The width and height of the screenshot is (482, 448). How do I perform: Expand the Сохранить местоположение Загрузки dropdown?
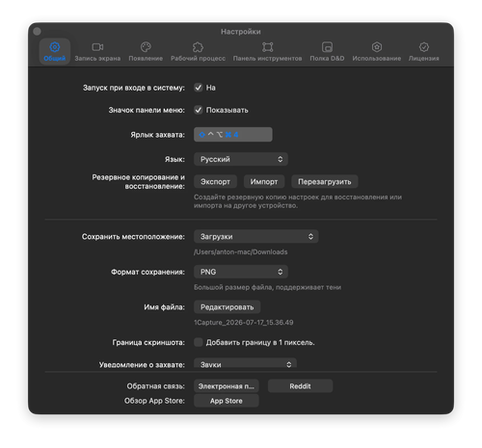[256, 236]
